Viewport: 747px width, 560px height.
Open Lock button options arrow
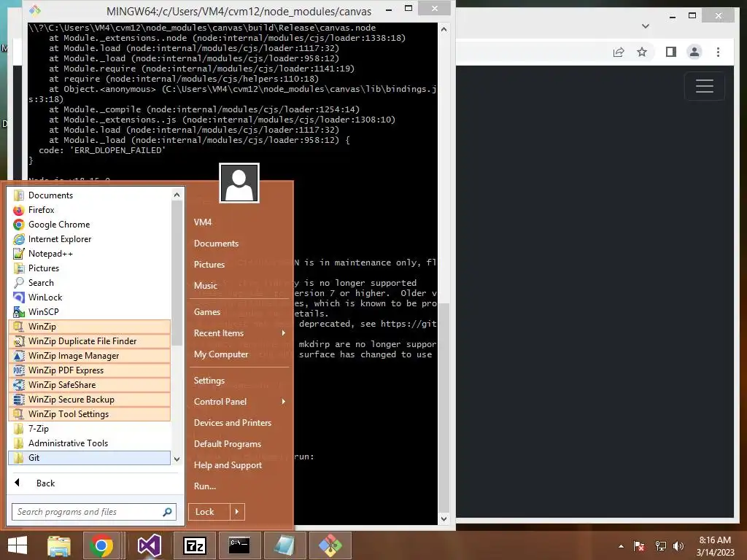[x=237, y=512]
